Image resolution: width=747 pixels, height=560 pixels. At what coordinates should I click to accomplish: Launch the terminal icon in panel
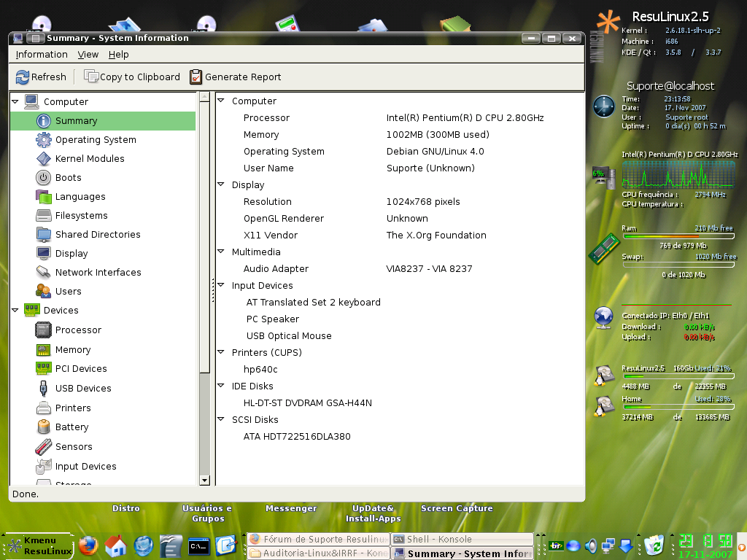pyautogui.click(x=198, y=546)
